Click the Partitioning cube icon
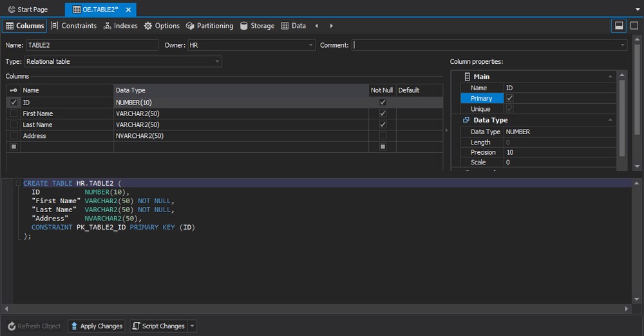This screenshot has height=336, width=644. [190, 26]
